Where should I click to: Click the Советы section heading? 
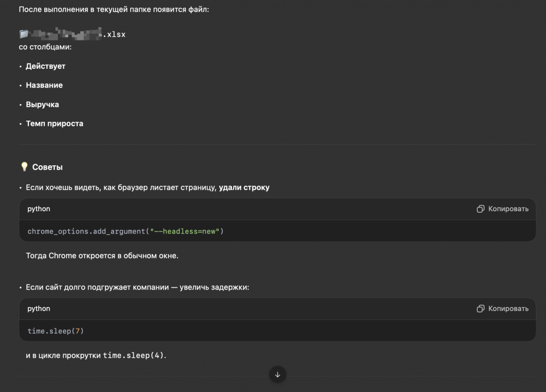pos(47,167)
